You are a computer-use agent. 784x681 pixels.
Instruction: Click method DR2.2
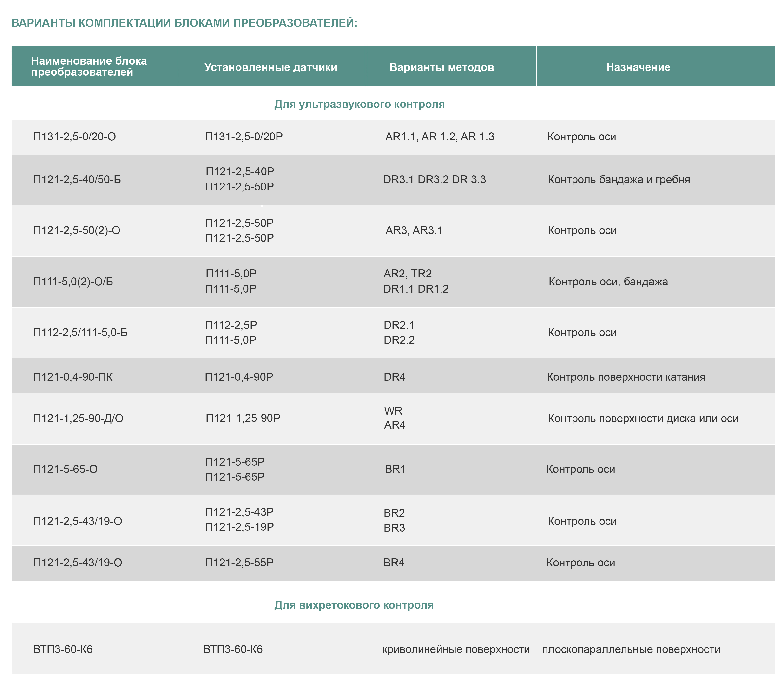[399, 340]
